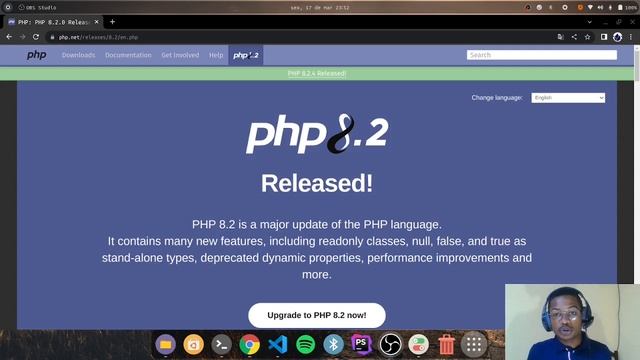
Task: Open the tab search chevron in title bar
Action: point(589,22)
